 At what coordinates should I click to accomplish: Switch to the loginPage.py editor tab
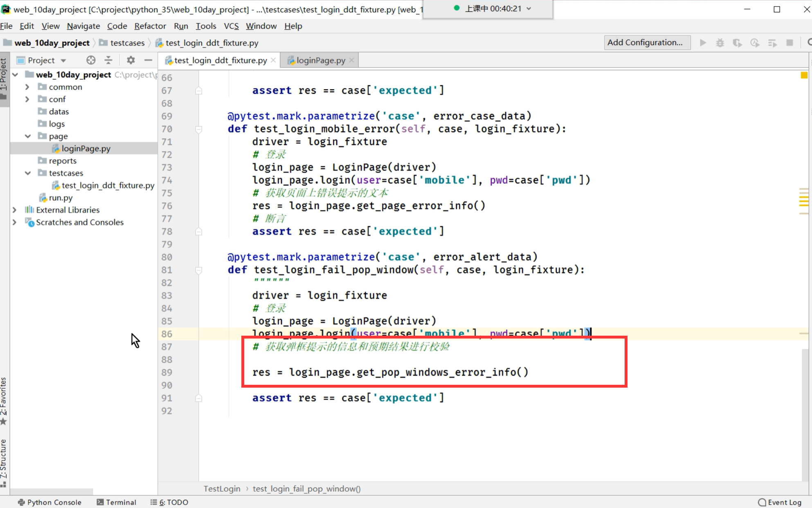320,61
